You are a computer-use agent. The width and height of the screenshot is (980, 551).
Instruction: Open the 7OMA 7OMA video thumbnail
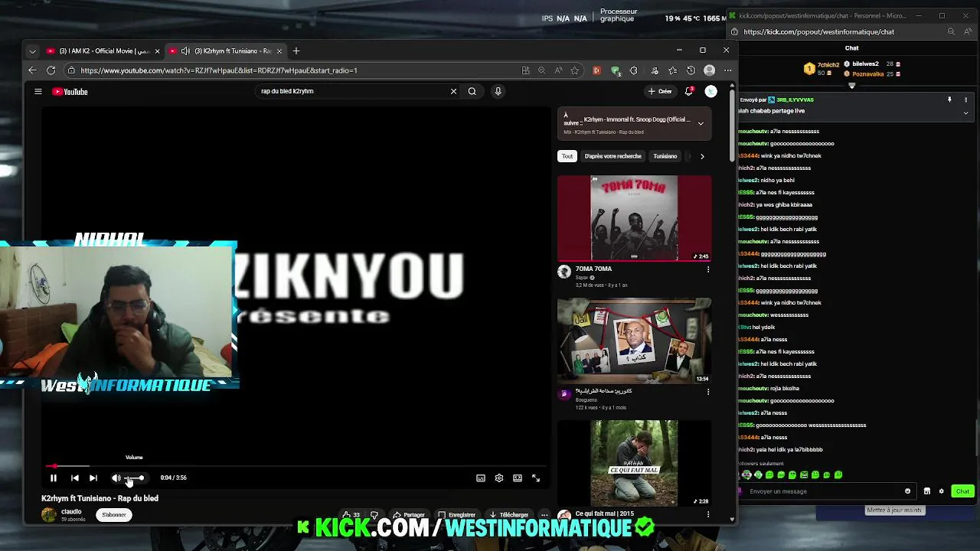(x=634, y=218)
